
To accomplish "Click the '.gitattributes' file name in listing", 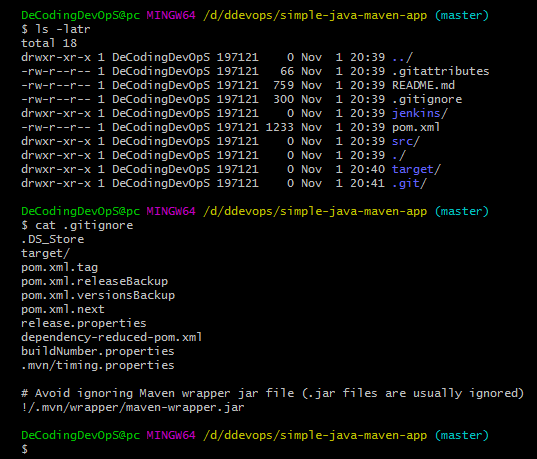I will tap(440, 71).
